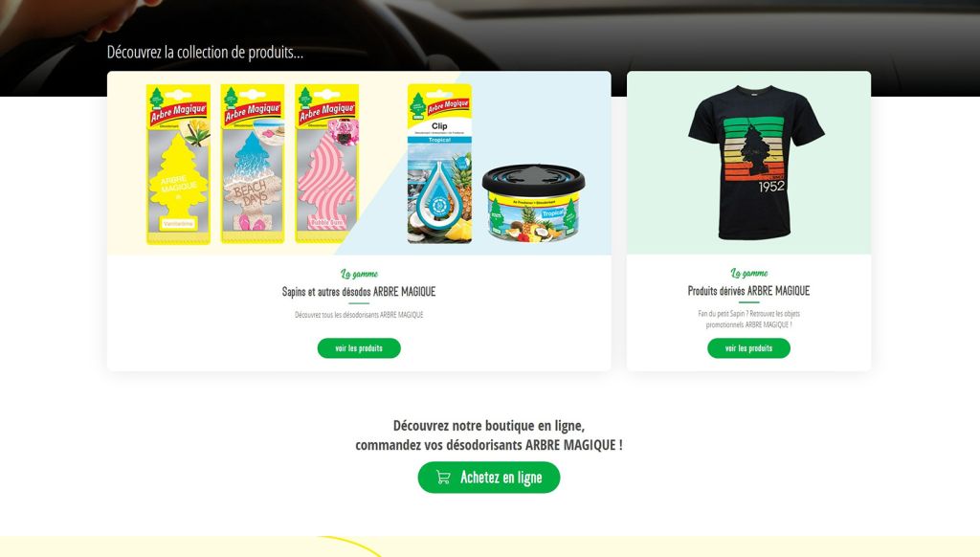
Task: Select the Beach Days tree air freshener image
Action: 253,164
